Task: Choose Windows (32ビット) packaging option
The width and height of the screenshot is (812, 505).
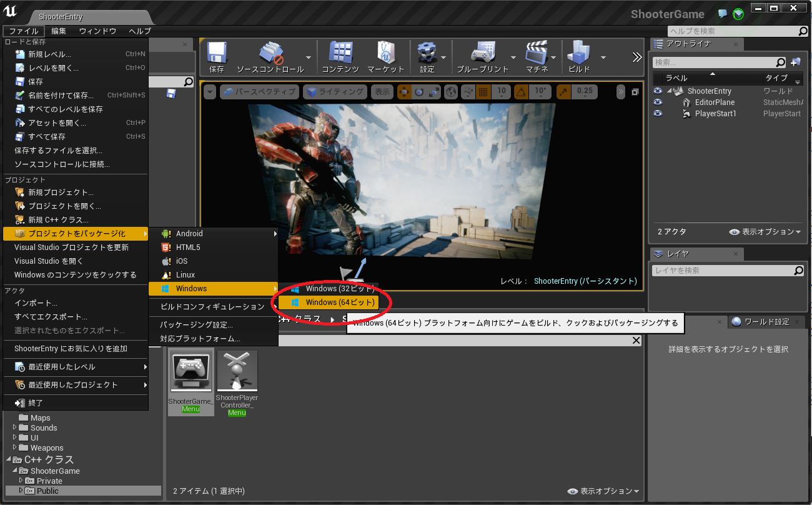Action: (x=329, y=289)
